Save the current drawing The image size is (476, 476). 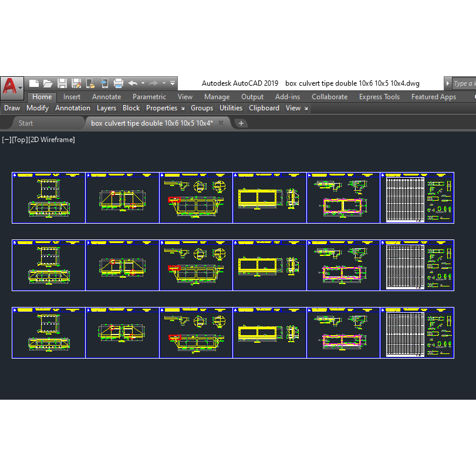[x=62, y=83]
